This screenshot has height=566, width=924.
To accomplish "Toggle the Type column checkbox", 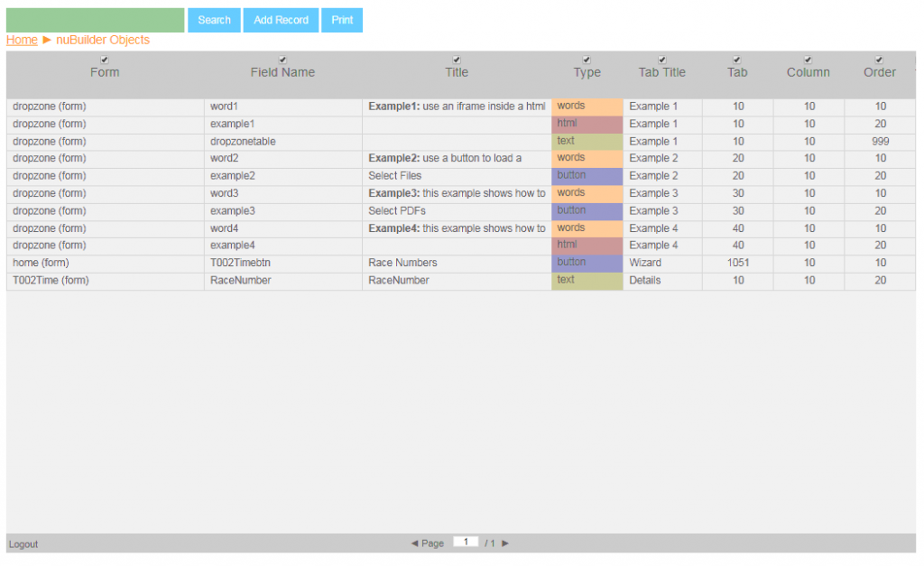I will pos(587,60).
